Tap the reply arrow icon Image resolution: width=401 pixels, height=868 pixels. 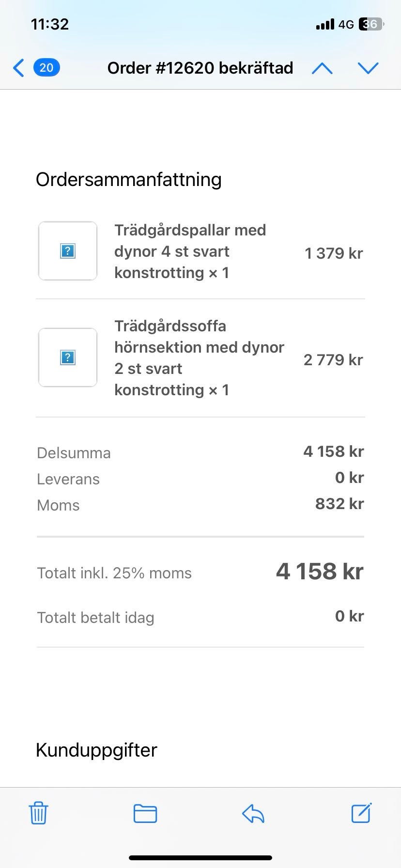(253, 813)
